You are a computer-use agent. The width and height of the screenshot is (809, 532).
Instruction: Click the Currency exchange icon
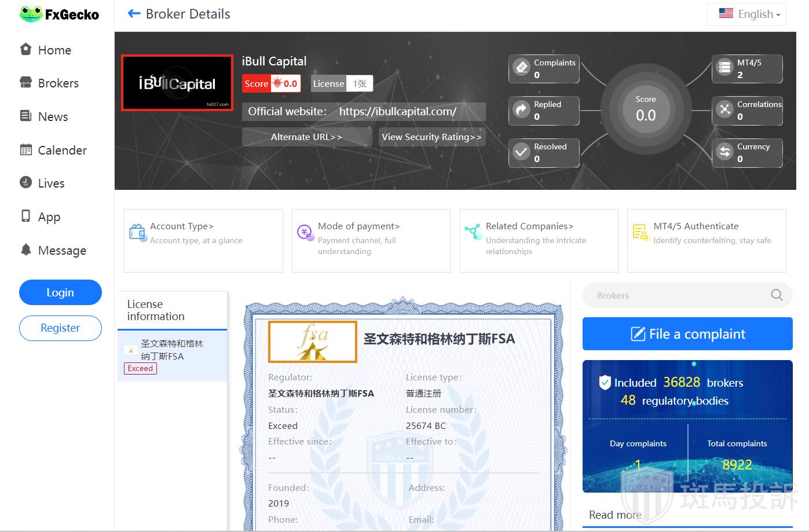click(x=724, y=152)
